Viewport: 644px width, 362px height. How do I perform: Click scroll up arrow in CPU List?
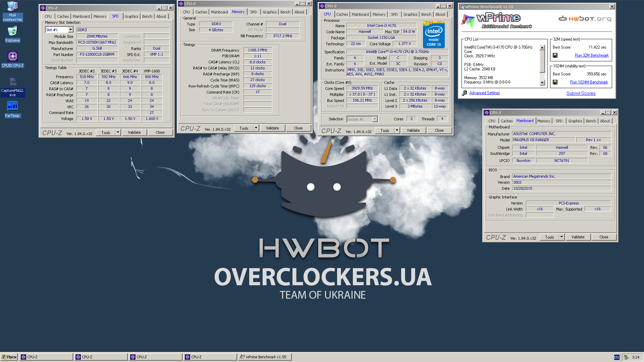(x=542, y=48)
